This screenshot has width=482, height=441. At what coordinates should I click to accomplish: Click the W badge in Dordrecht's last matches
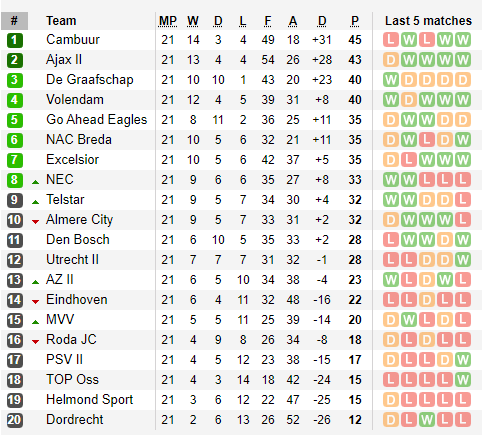427,420
